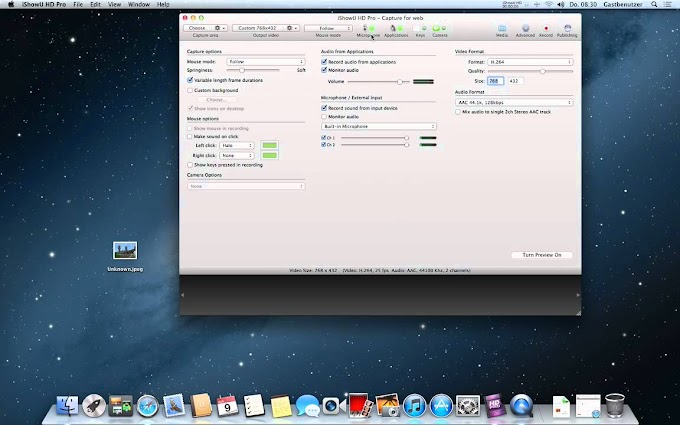Open Notes from the Dock
Image resolution: width=680 pixels, height=425 pixels.
point(281,406)
